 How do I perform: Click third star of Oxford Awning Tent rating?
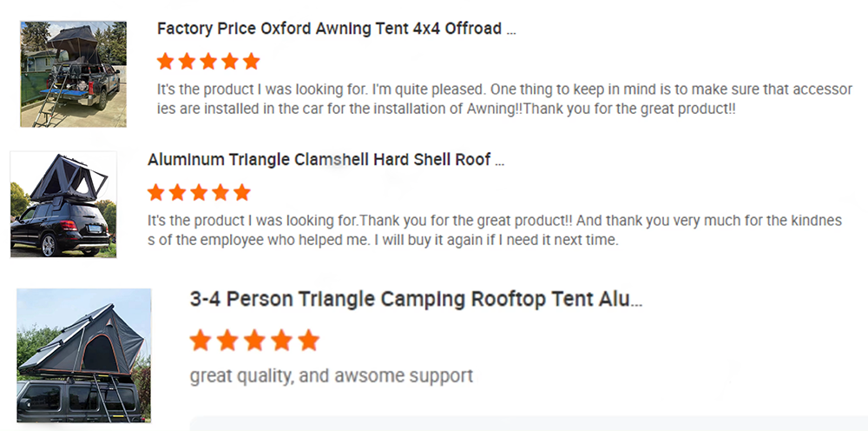[208, 62]
